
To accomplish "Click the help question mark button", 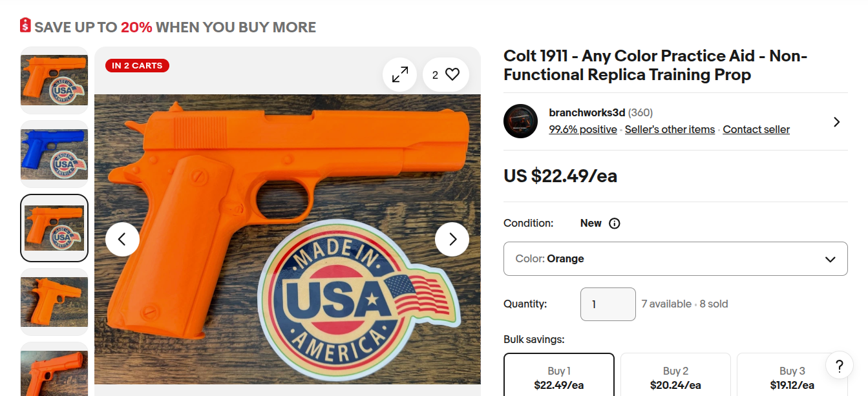I will click(x=839, y=366).
